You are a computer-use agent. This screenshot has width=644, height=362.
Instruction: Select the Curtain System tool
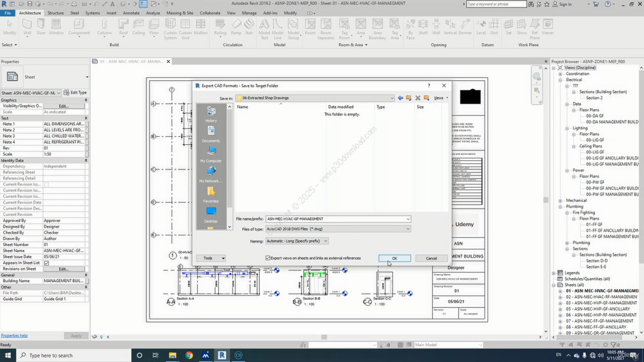[x=170, y=29]
